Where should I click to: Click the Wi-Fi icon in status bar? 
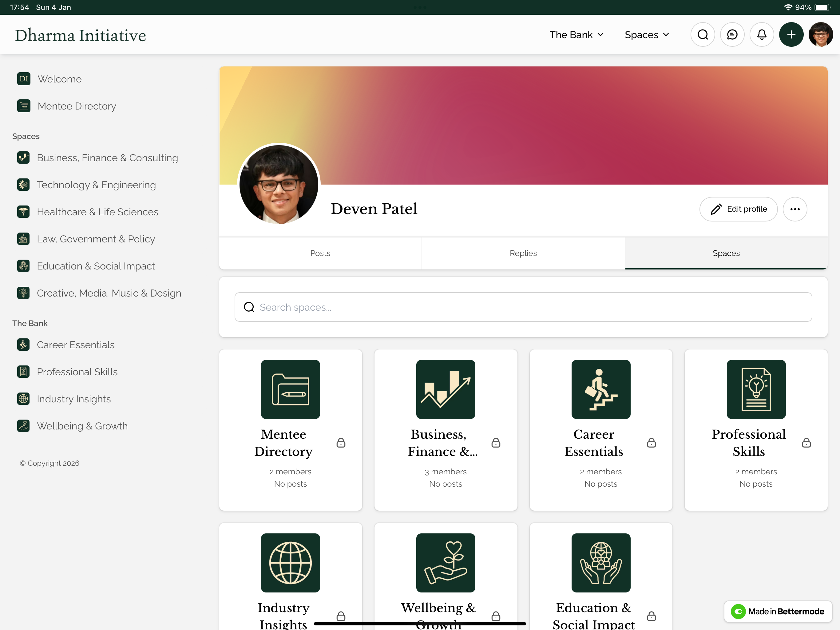coord(788,7)
